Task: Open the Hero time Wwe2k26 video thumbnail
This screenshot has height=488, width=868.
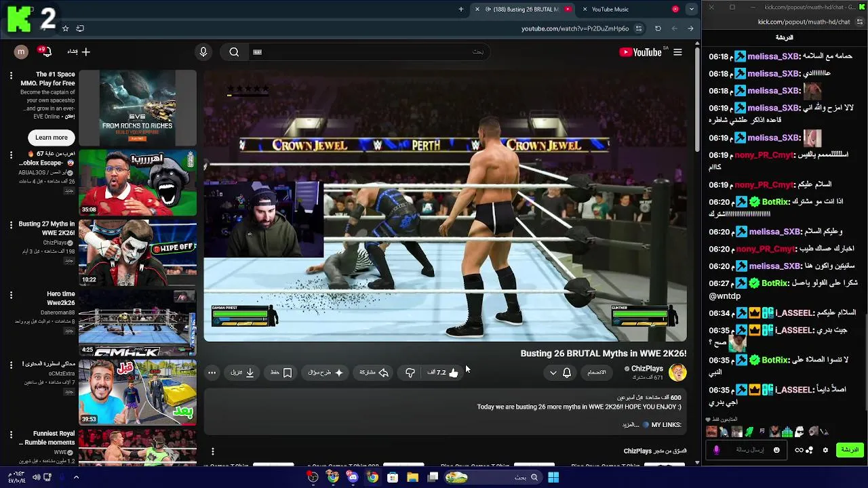Action: coord(138,323)
